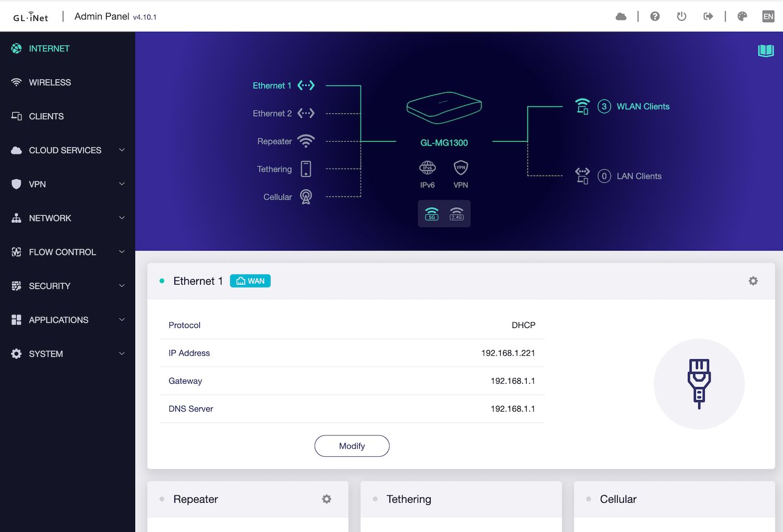The width and height of the screenshot is (783, 532).
Task: Expand the VPN sidebar chevron
Action: tap(122, 184)
